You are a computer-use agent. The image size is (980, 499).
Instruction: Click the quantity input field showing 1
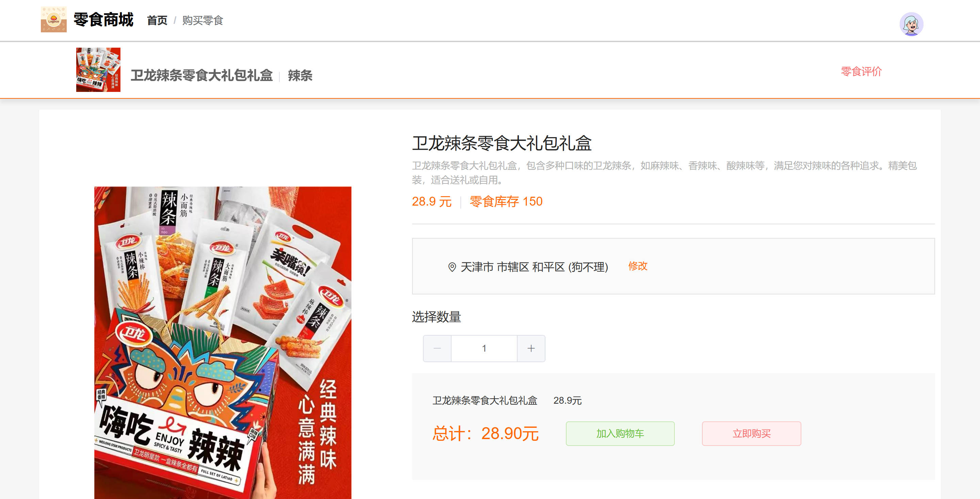[484, 348]
